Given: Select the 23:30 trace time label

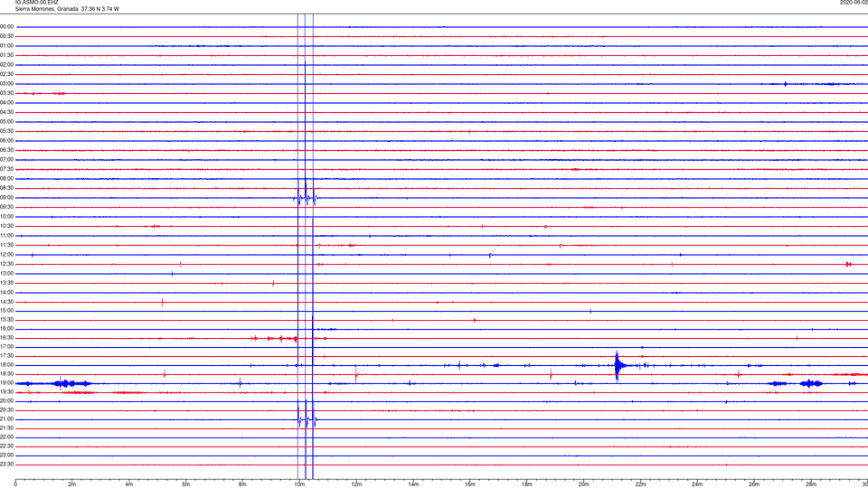Looking at the screenshot, I should (x=6, y=465).
